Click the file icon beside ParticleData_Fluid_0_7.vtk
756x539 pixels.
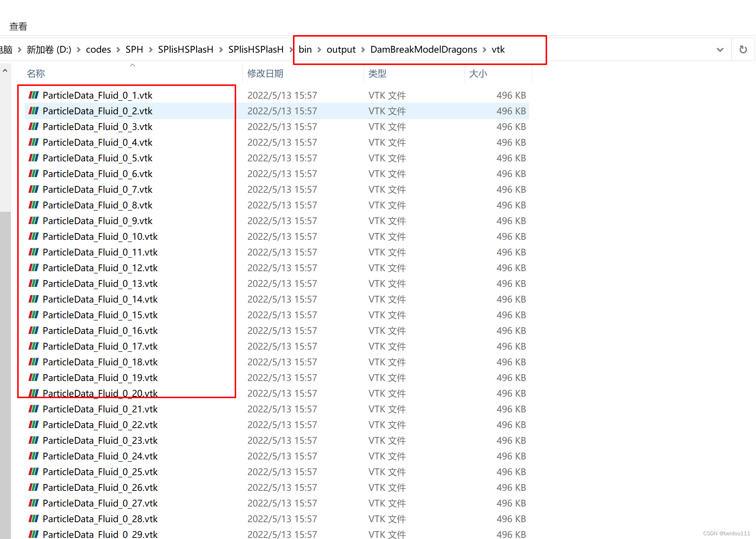[34, 189]
